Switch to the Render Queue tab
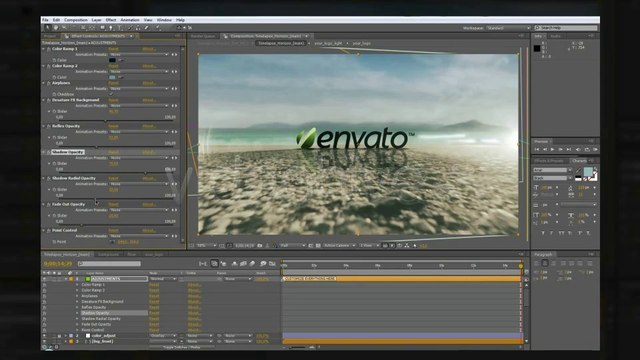The image size is (640, 360). tap(203, 36)
